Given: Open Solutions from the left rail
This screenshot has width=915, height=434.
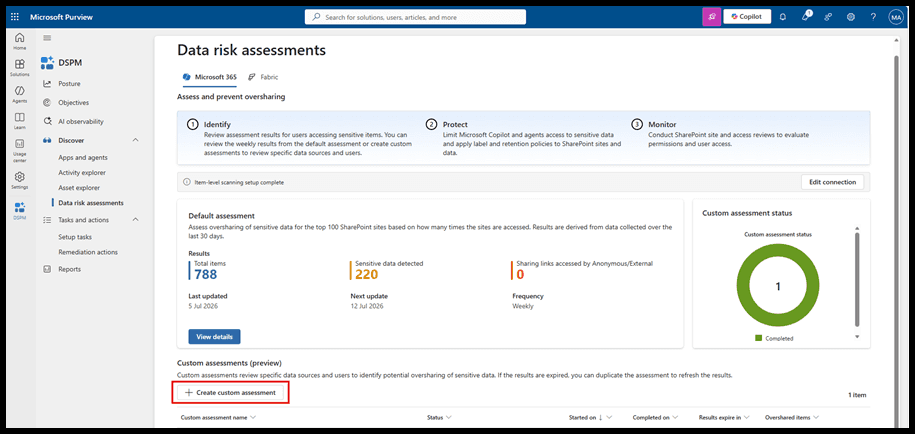Looking at the screenshot, I should (x=20, y=67).
